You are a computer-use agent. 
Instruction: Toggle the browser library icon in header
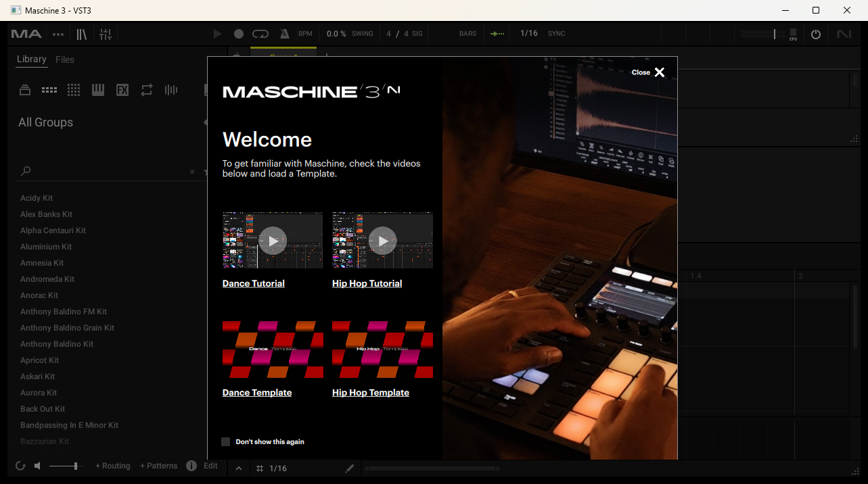click(x=82, y=34)
